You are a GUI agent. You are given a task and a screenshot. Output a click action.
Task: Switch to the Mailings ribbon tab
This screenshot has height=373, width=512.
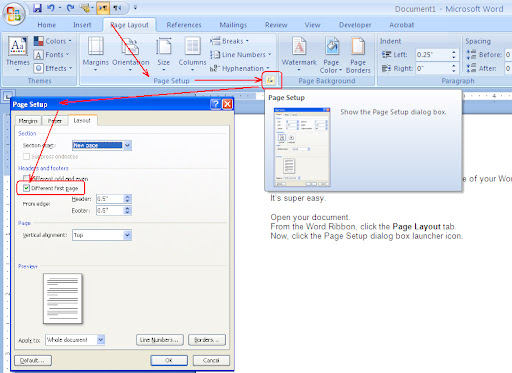(x=233, y=25)
